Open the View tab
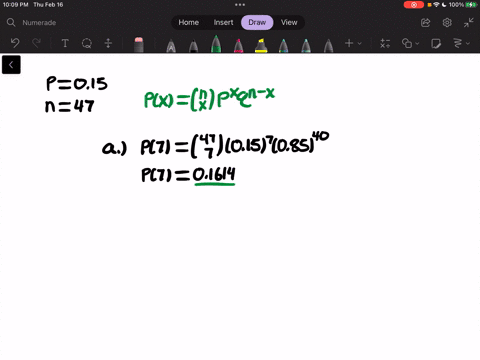Viewport: 480px width, 360px height. point(289,22)
